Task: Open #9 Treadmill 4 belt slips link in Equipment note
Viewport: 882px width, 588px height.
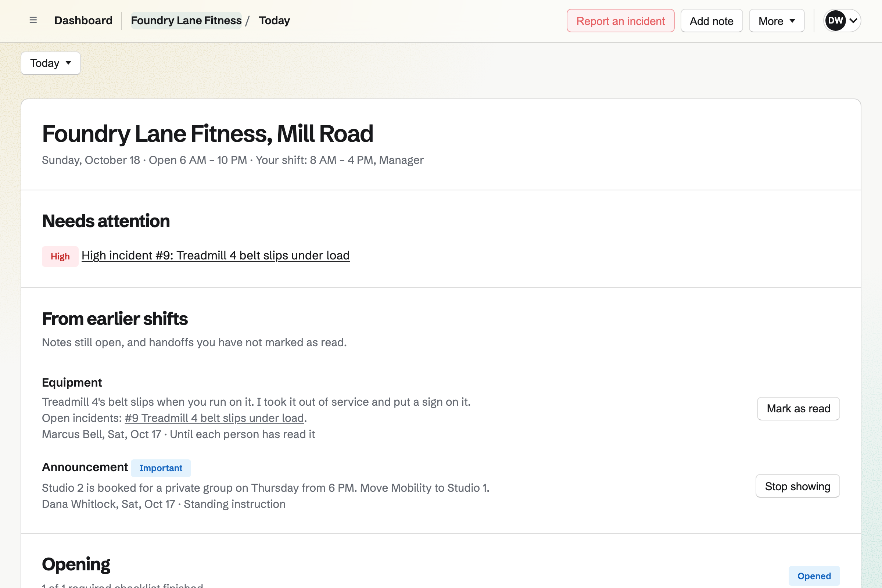Action: coord(214,418)
